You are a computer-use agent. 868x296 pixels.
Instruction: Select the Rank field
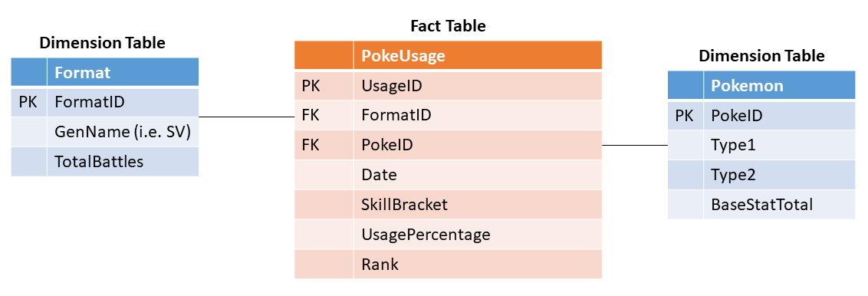(x=448, y=264)
